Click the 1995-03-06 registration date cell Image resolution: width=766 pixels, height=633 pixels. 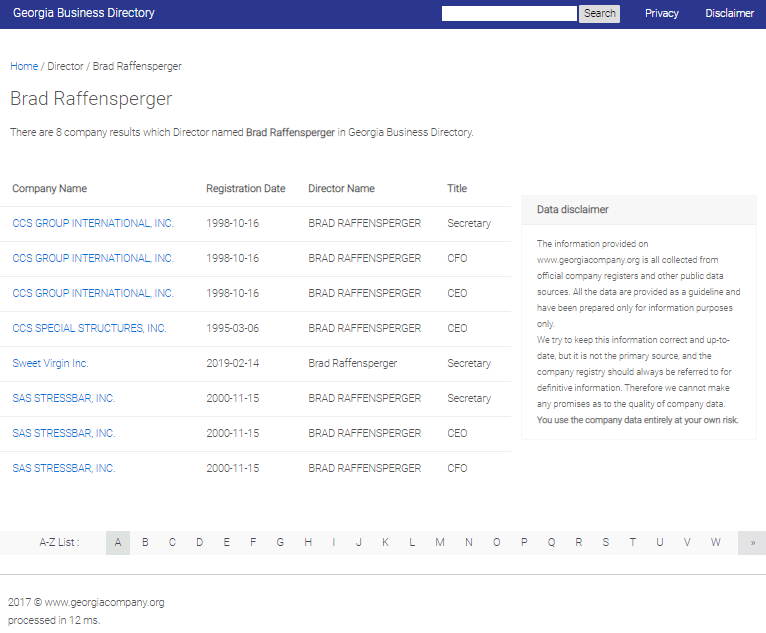click(x=233, y=328)
